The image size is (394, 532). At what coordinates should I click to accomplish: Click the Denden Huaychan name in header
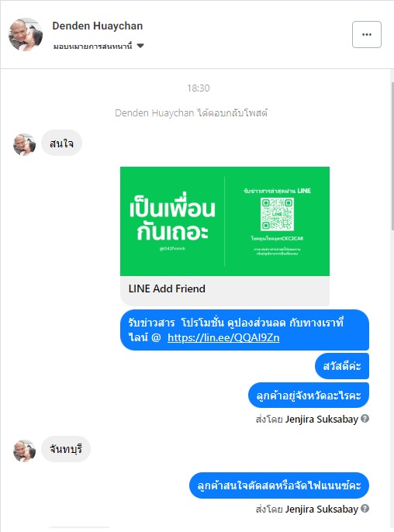98,26
